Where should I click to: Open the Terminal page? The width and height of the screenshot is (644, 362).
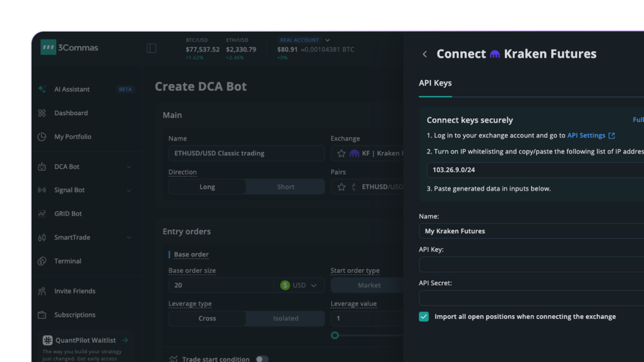click(x=68, y=261)
